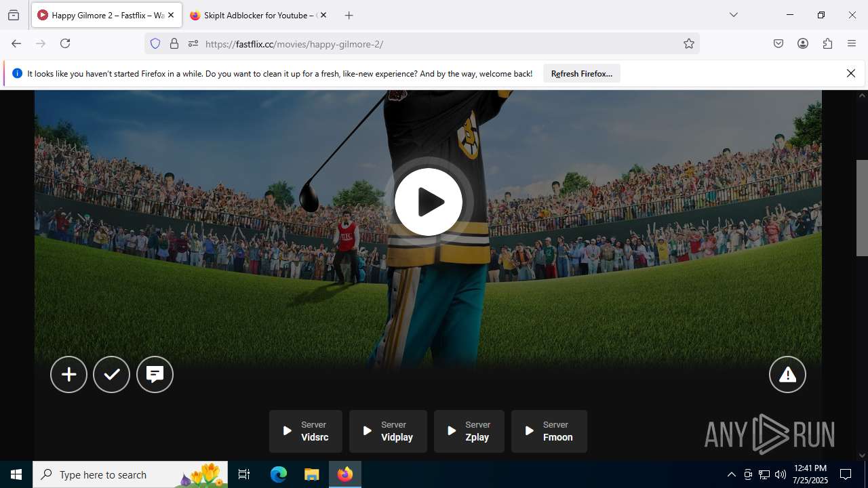Open the Firefox account icon
This screenshot has height=488, width=868.
click(803, 43)
